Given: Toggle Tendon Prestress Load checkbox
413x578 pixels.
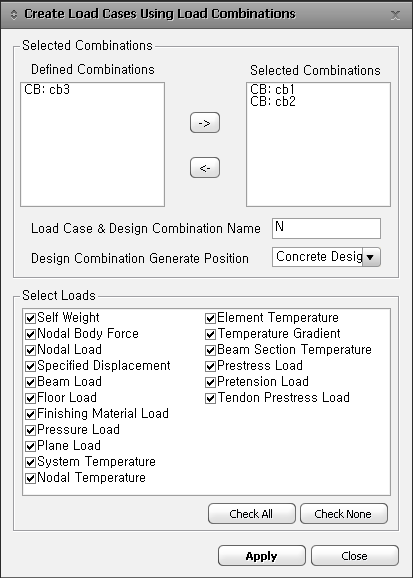Looking at the screenshot, I should click(x=210, y=398).
